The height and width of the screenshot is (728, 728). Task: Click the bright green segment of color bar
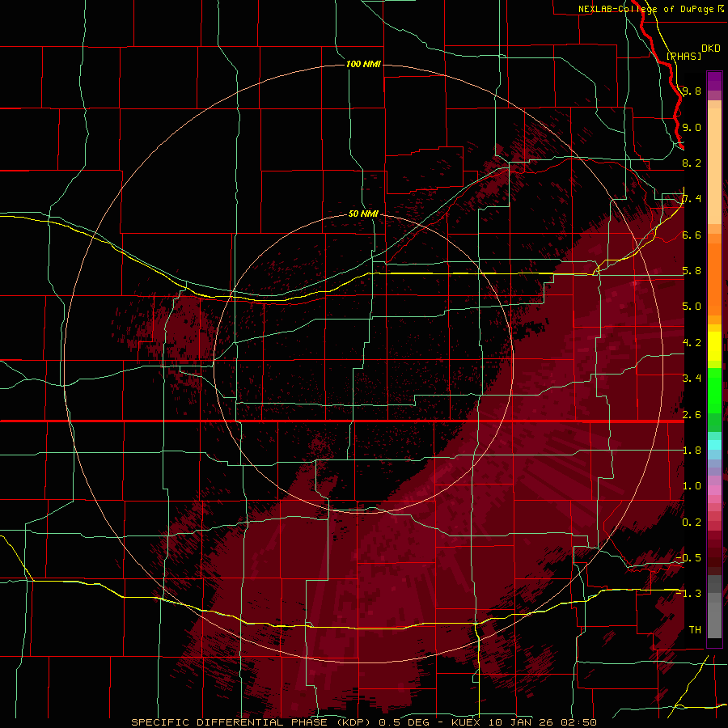[714, 390]
